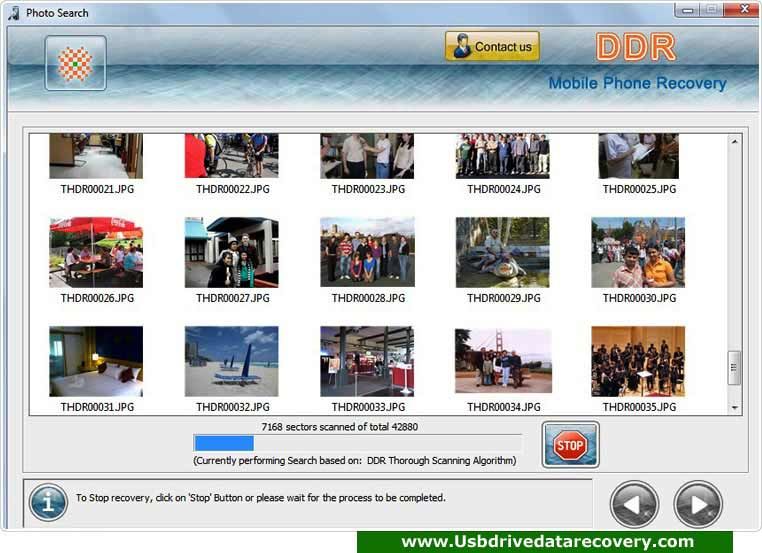Click the Photo Search title bar icon

(x=14, y=13)
